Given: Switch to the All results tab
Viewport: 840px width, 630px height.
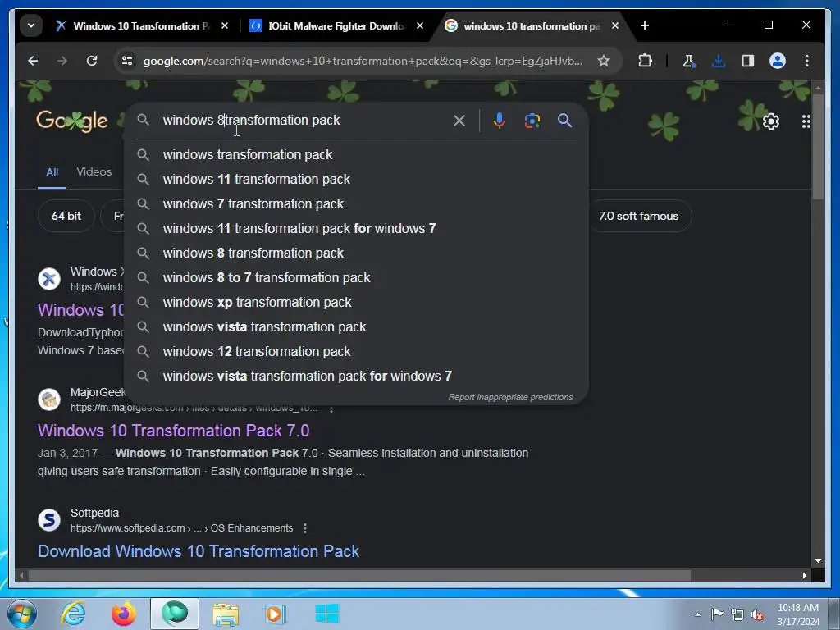Looking at the screenshot, I should pos(52,172).
